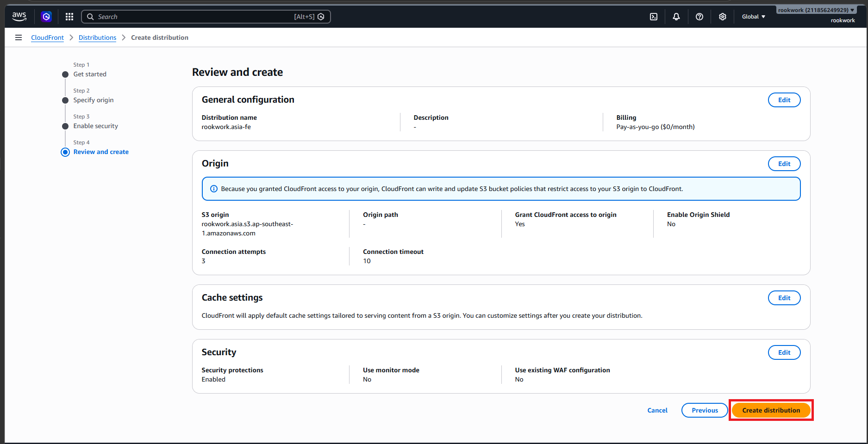Image resolution: width=868 pixels, height=444 pixels.
Task: Open the settings gear icon
Action: click(723, 17)
